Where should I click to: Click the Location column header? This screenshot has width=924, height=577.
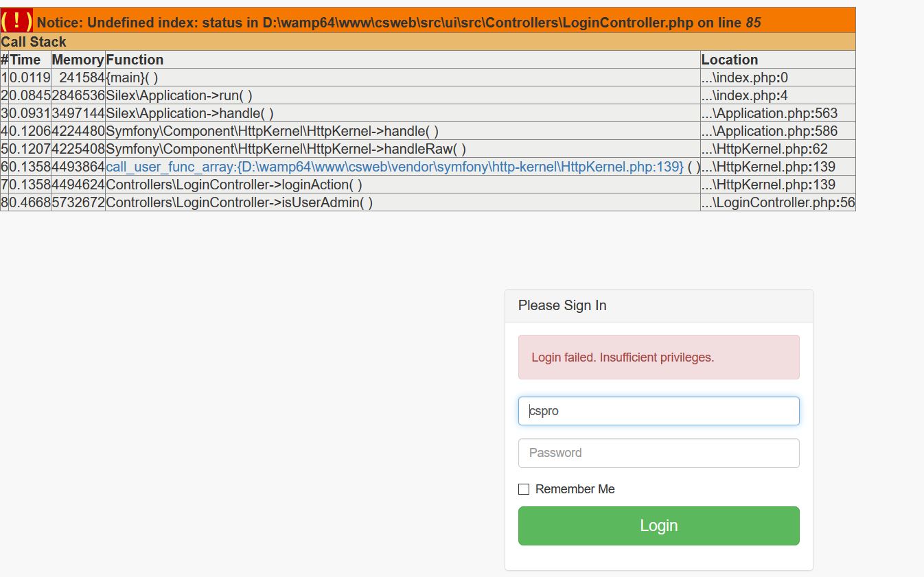[x=778, y=60]
